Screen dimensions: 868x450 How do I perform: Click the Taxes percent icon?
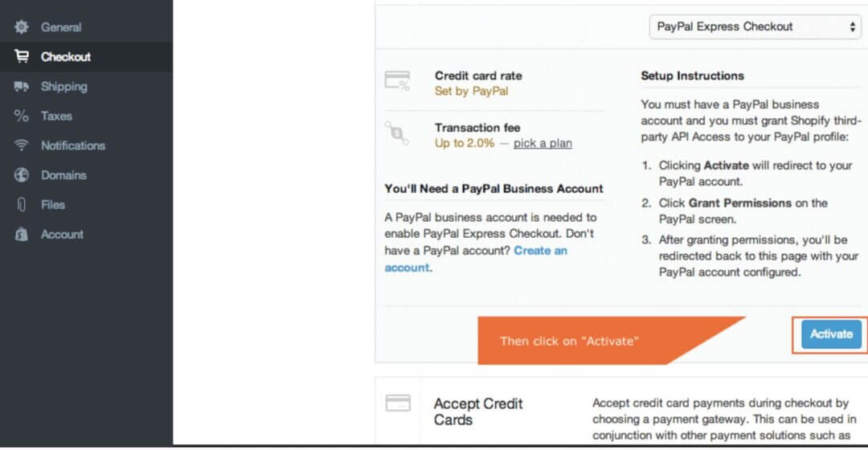22,117
